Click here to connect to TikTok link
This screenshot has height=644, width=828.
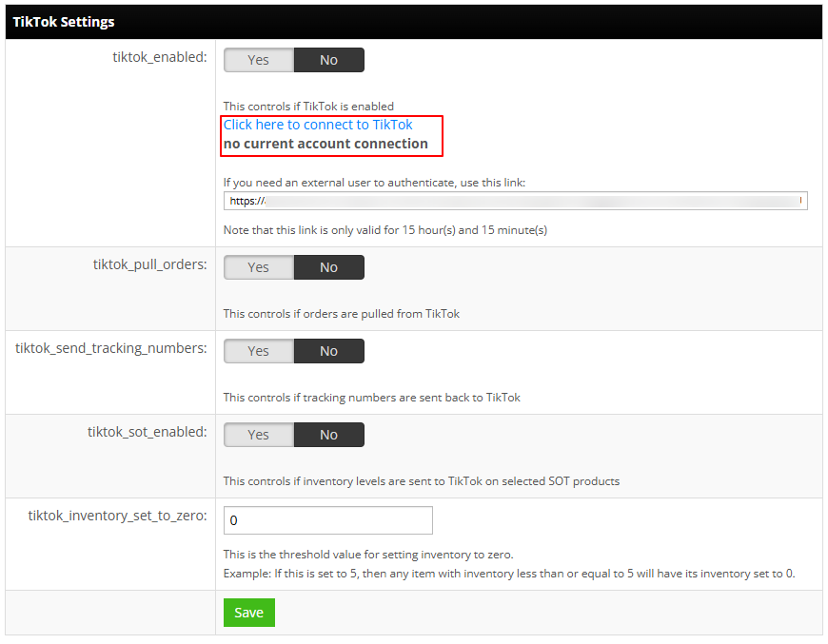point(318,126)
